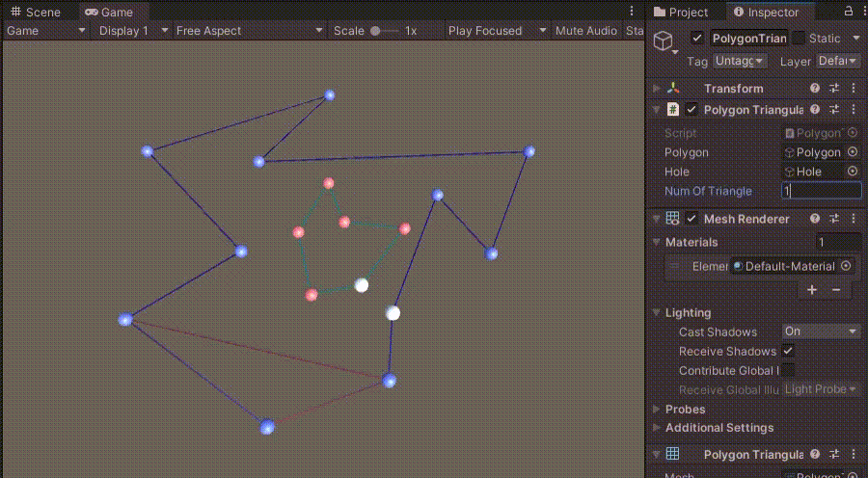This screenshot has width=868, height=478.
Task: Remove a material with the minus button
Action: click(836, 289)
